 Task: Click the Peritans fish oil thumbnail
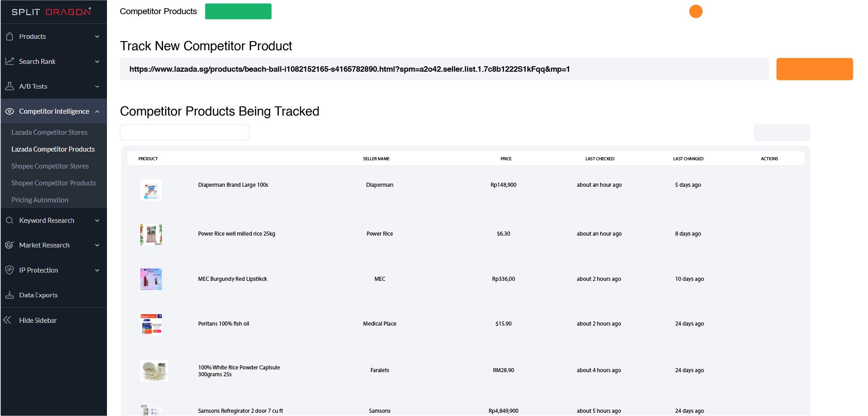(x=151, y=324)
